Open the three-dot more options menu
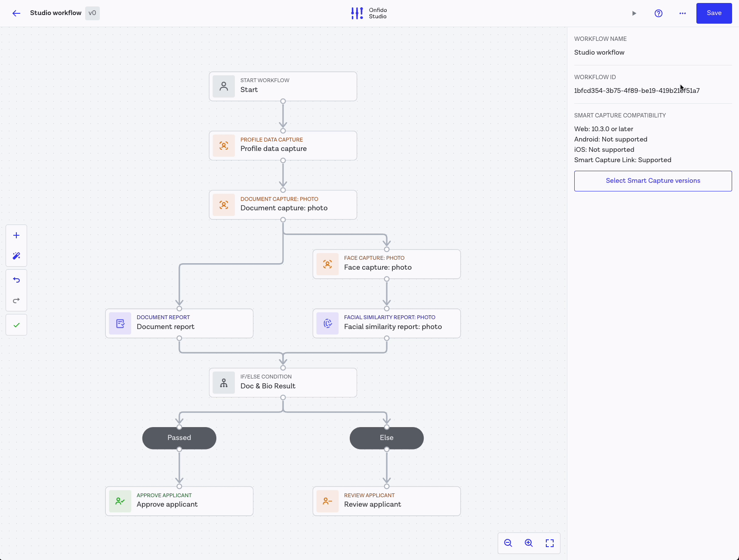The width and height of the screenshot is (739, 560). point(682,13)
